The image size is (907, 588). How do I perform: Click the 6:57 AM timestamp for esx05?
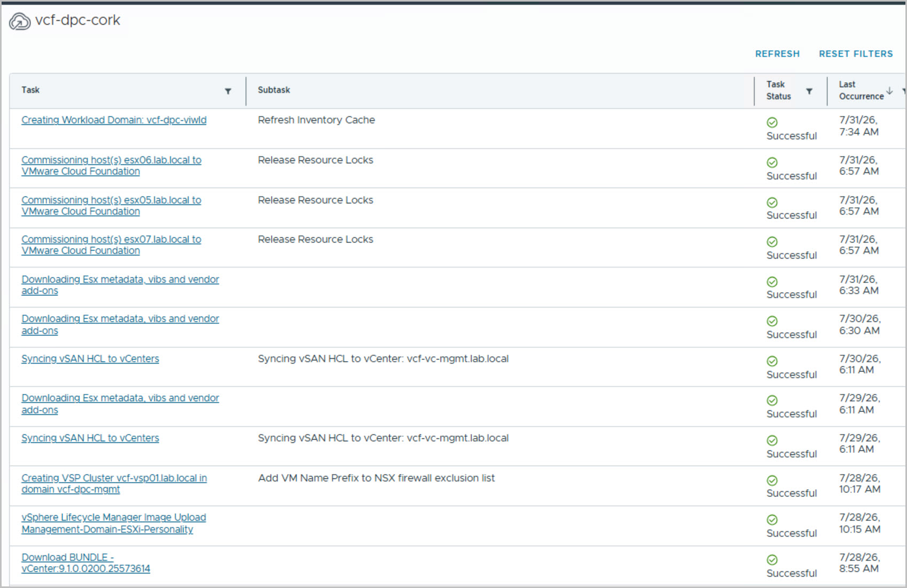859,206
